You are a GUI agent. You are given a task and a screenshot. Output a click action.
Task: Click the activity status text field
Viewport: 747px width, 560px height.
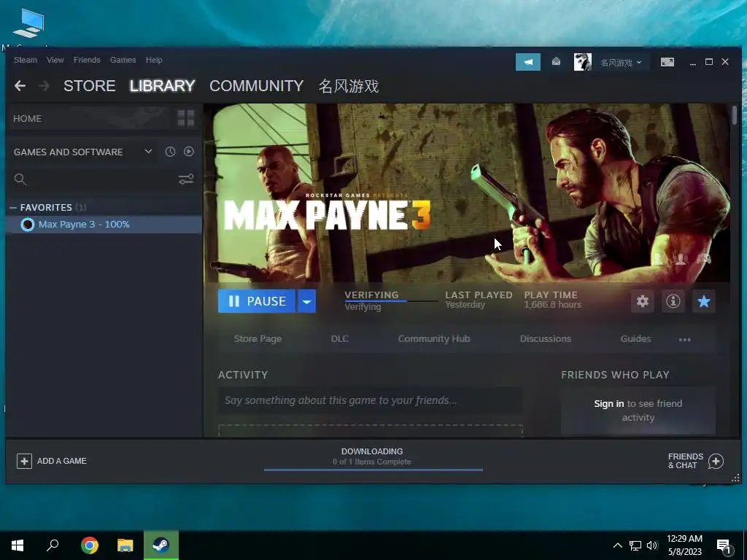coord(370,400)
